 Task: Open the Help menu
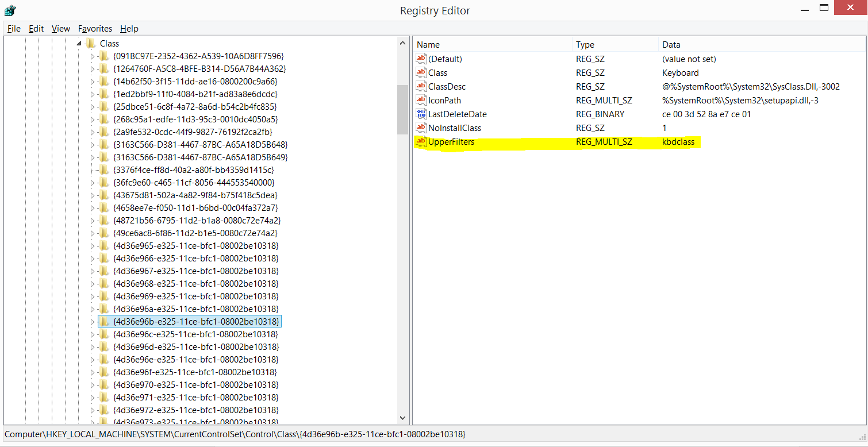(x=129, y=28)
